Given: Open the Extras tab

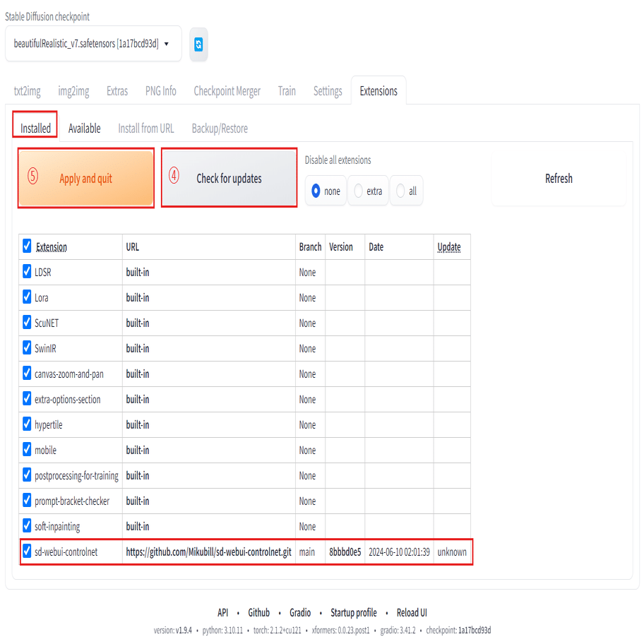Looking at the screenshot, I should coord(117,91).
